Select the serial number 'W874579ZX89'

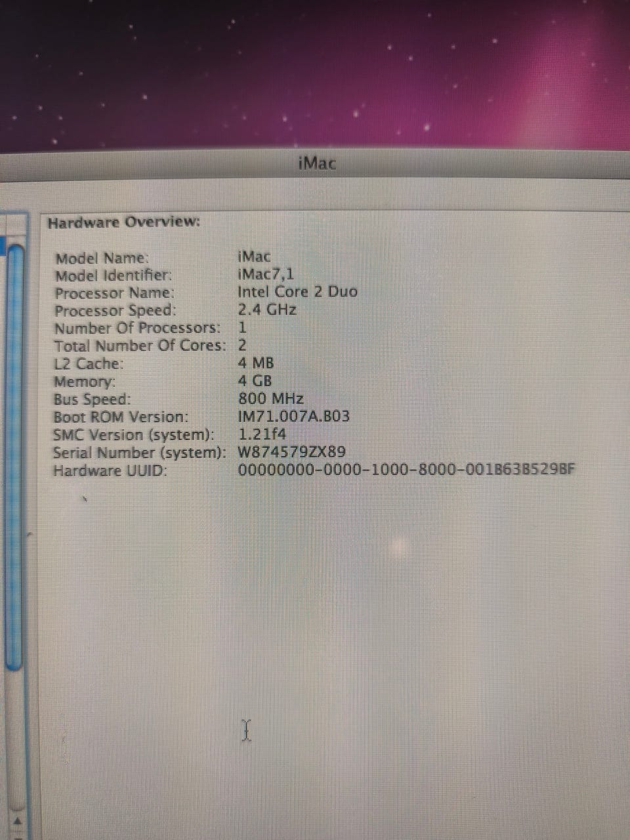point(291,451)
